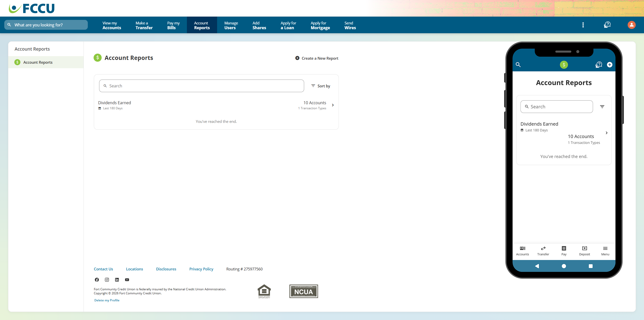Open the Disclosures link
The image size is (644, 320).
pyautogui.click(x=166, y=269)
